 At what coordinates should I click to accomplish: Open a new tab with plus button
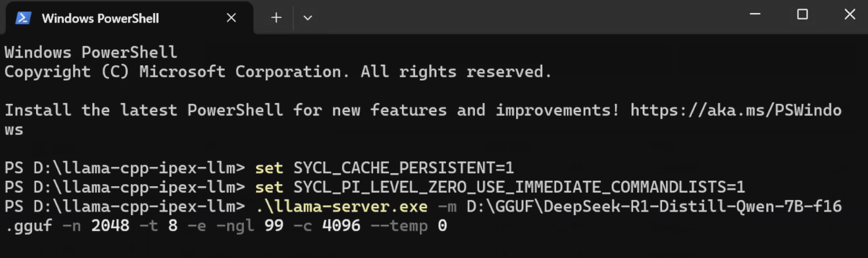[x=276, y=18]
